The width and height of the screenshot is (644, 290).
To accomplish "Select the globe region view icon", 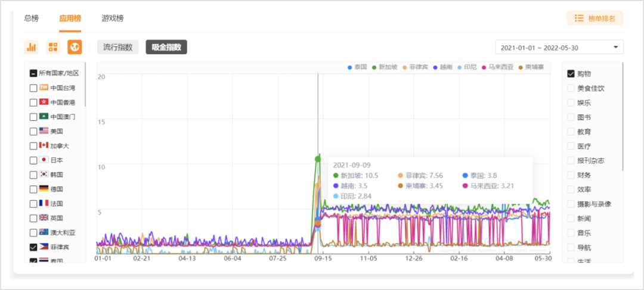I will click(x=75, y=47).
